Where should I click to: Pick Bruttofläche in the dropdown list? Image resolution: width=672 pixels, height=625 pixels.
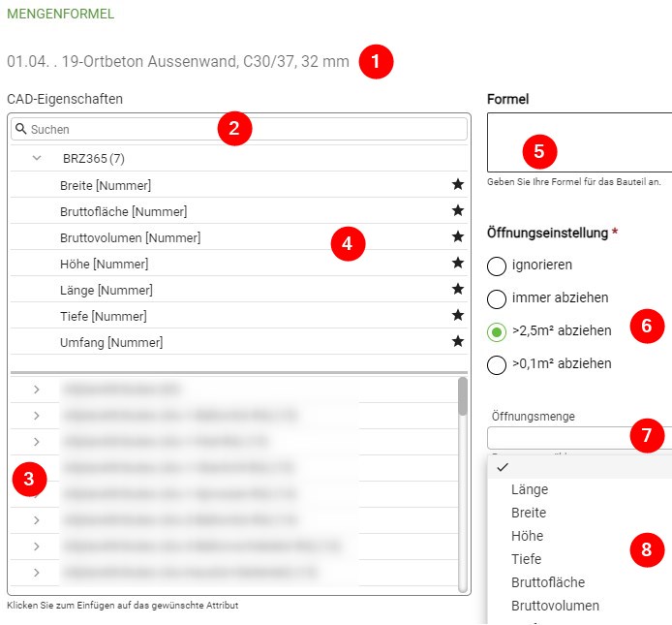click(x=547, y=582)
